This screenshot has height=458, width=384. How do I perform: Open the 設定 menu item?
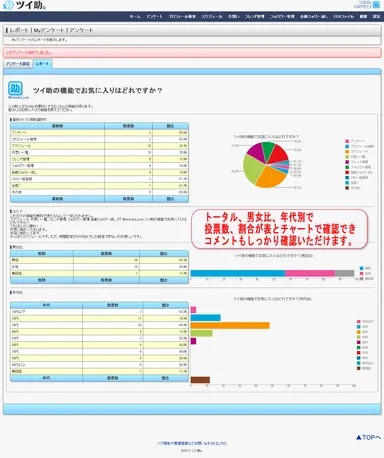(376, 16)
